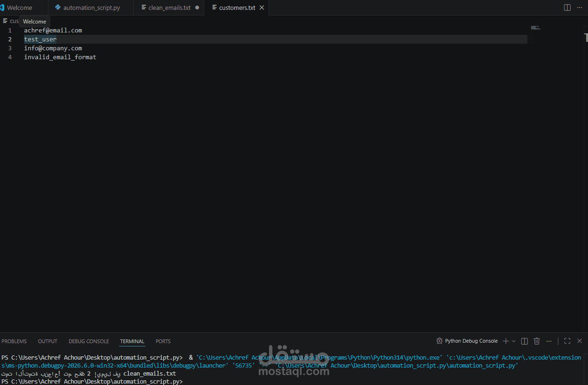Close the customers.txt tab
The image size is (588, 385).
coord(262,8)
